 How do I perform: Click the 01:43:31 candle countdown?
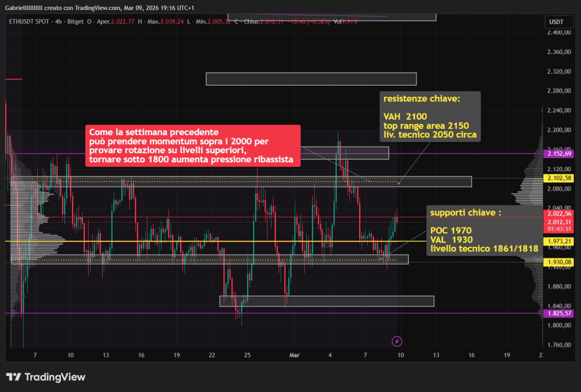[558, 229]
